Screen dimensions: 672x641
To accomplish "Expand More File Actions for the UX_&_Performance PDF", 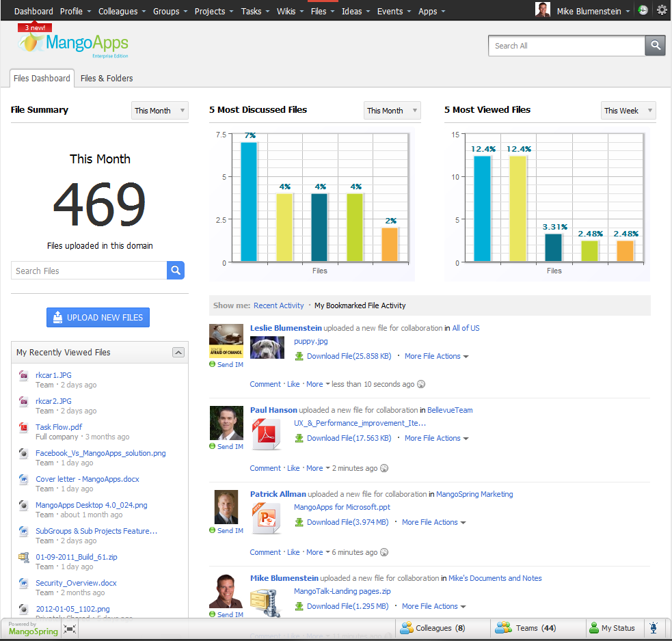I will coord(436,438).
